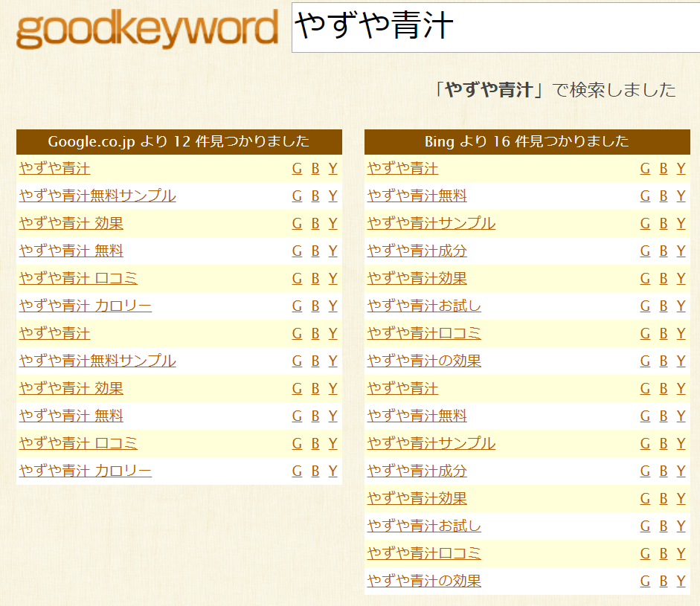Open first やずや青汁お試し link
The height and width of the screenshot is (606, 700).
(x=424, y=306)
